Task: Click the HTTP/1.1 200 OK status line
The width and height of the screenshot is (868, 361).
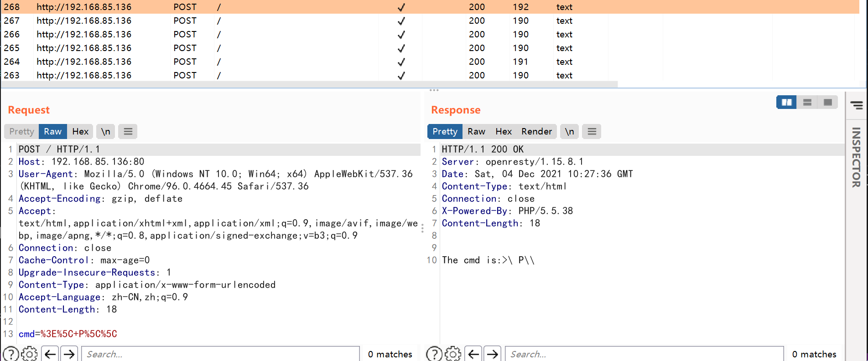Action: tap(483, 149)
